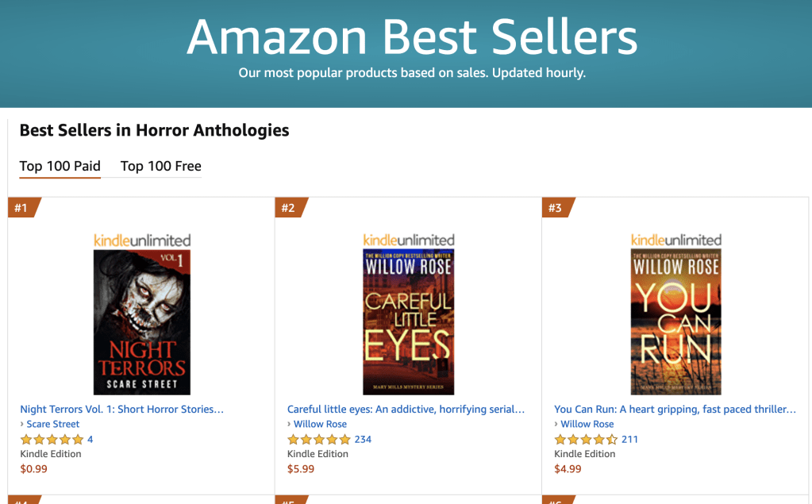Image resolution: width=812 pixels, height=504 pixels.
Task: Open Scare Street author page
Action: pos(53,424)
